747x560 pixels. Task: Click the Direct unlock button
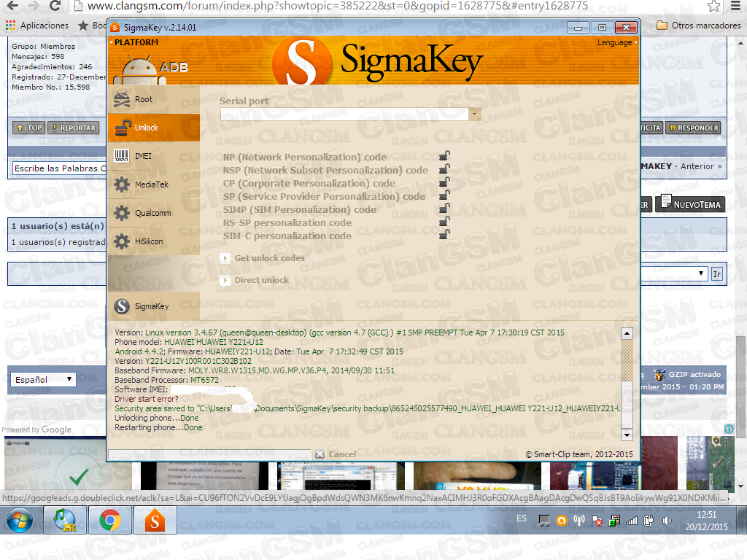pos(255,280)
